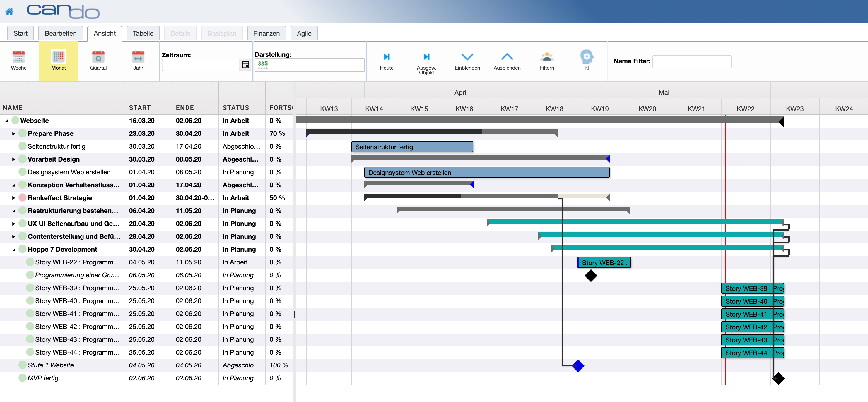The width and height of the screenshot is (868, 402).
Task: Open the Darstellung selection field
Action: click(309, 65)
